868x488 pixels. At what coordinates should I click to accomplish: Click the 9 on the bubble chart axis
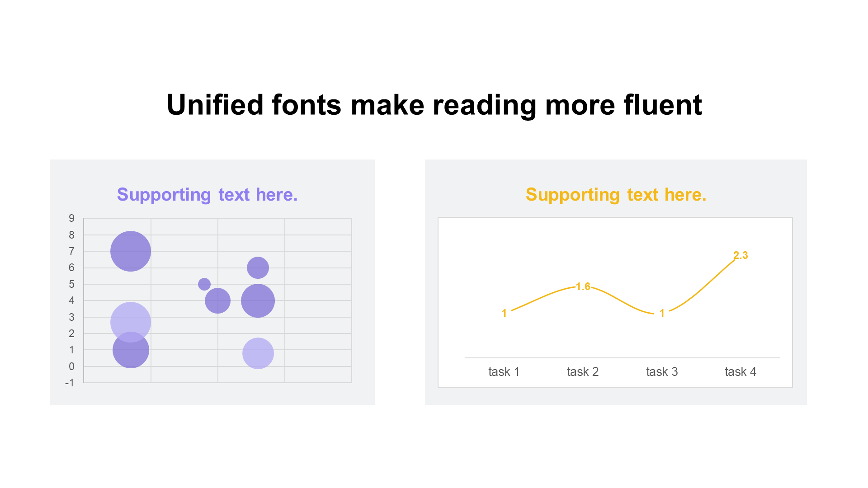pos(71,219)
